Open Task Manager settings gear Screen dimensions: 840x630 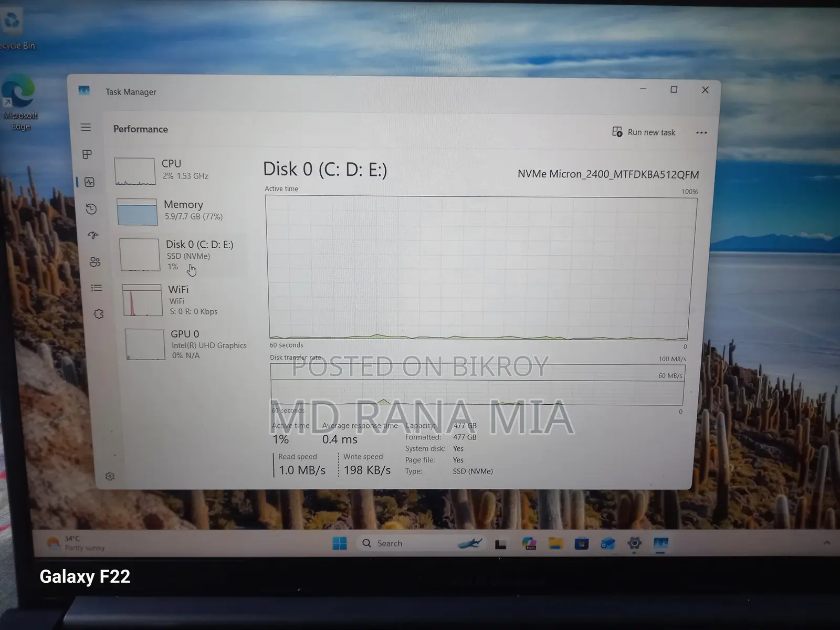(x=110, y=476)
